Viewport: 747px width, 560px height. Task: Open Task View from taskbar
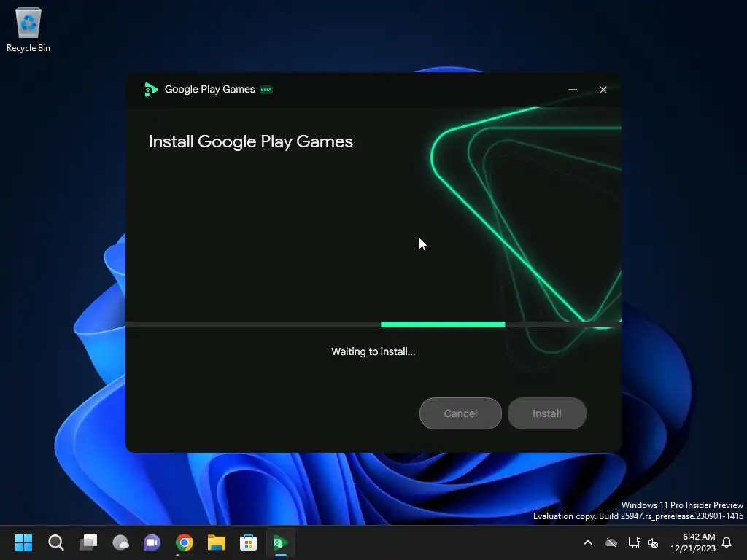pos(88,542)
